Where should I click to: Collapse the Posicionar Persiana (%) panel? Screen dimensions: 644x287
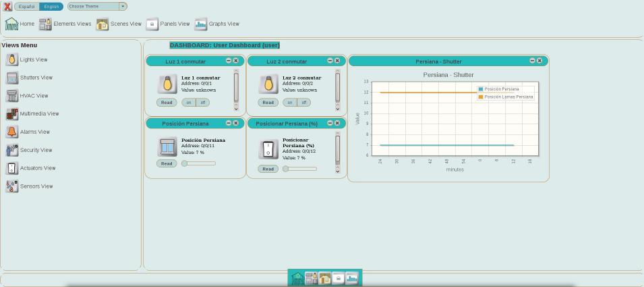(x=330, y=123)
